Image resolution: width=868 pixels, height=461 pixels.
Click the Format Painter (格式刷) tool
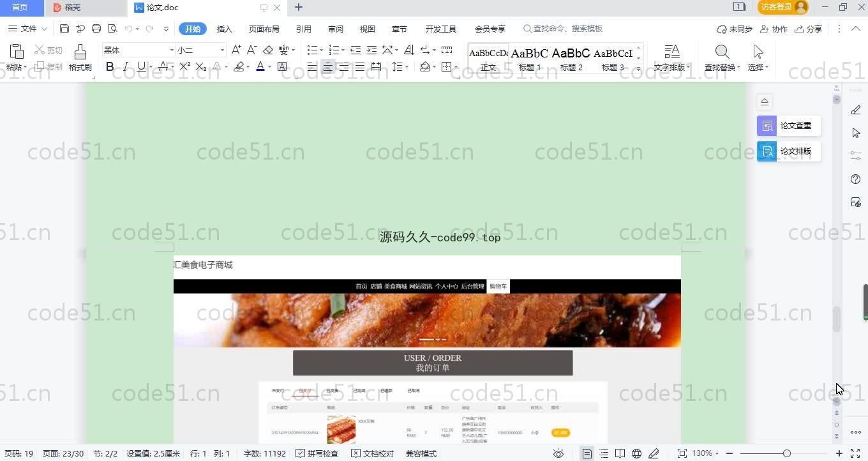point(80,57)
